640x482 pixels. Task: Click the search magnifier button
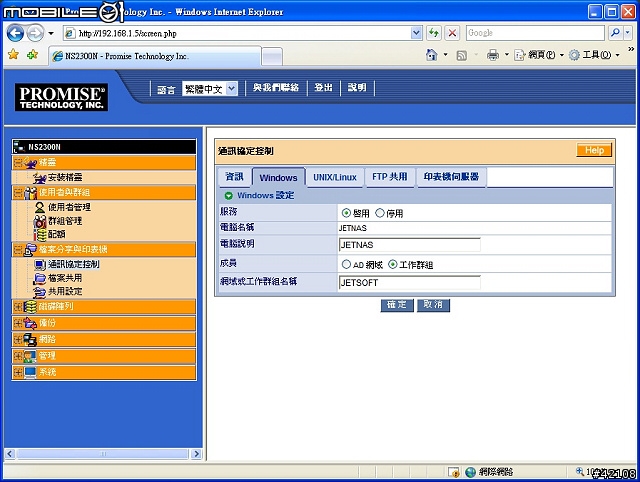tap(615, 33)
